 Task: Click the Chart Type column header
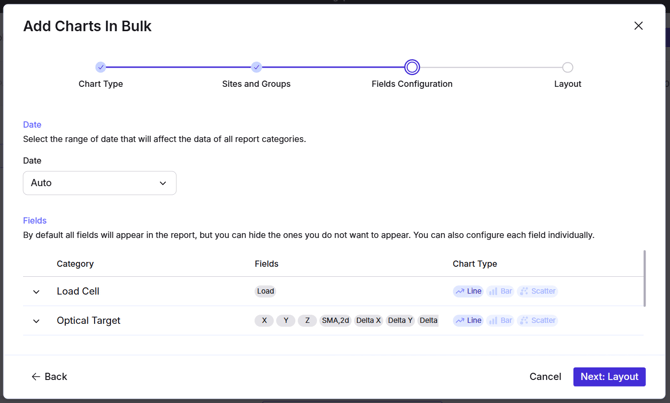click(x=475, y=264)
